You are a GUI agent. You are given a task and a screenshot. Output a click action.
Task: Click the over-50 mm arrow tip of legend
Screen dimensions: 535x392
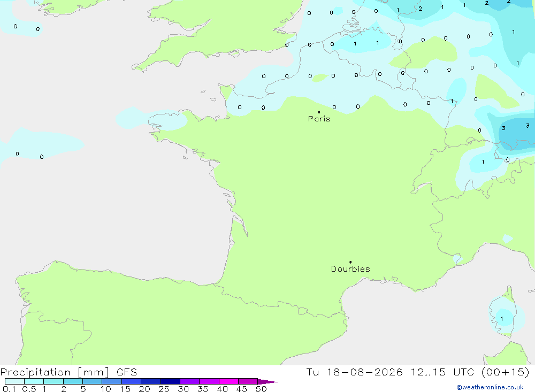268,381
